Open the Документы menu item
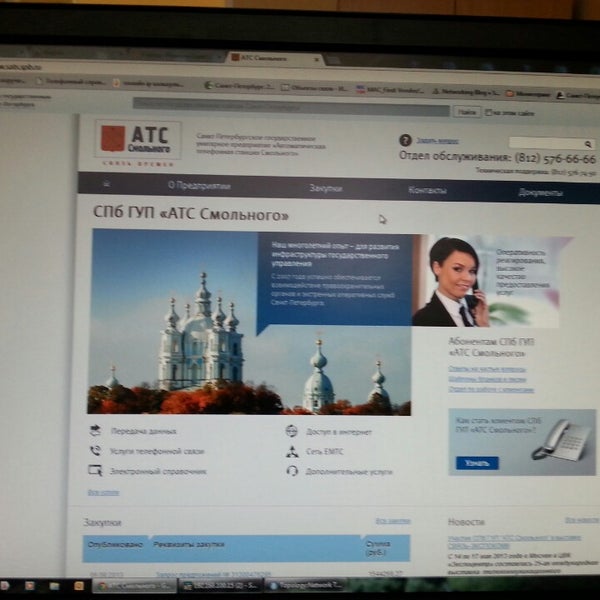This screenshot has height=600, width=600. [x=540, y=192]
